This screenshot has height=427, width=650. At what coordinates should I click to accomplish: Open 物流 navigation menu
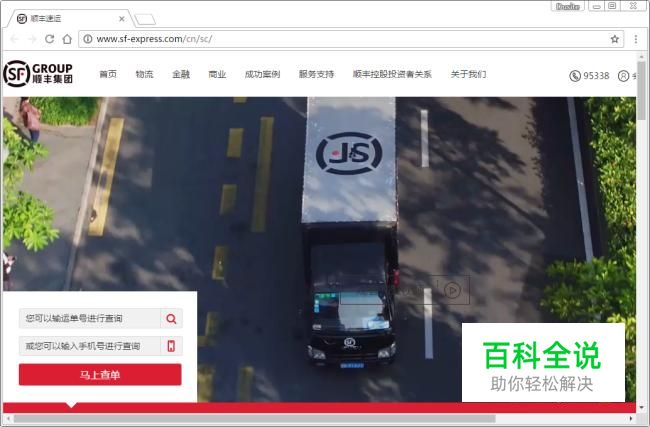[144, 74]
